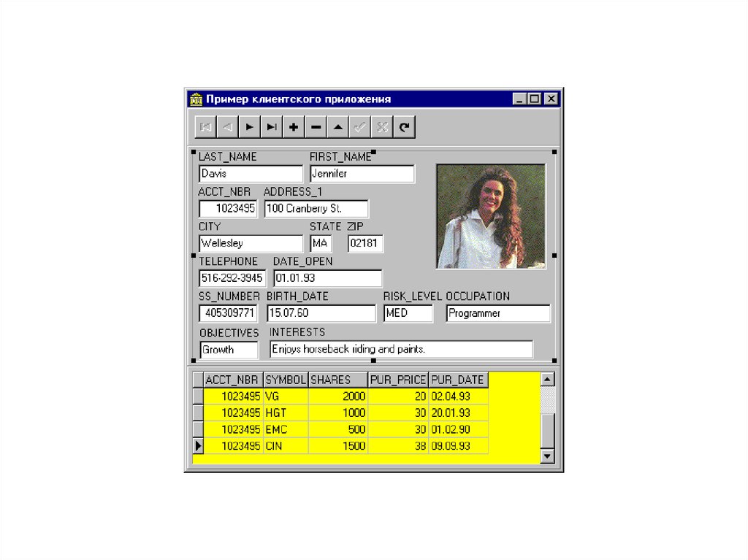Click the row indicator of the VG row
Image resolution: width=748 pixels, height=560 pixels.
point(198,396)
